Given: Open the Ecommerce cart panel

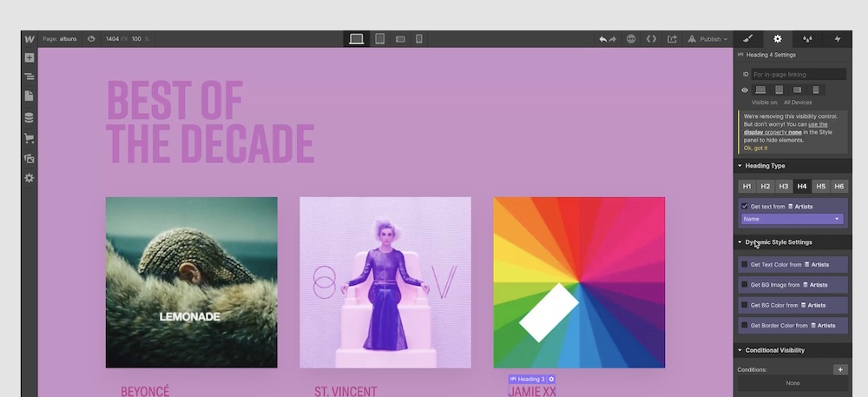Looking at the screenshot, I should 30,138.
